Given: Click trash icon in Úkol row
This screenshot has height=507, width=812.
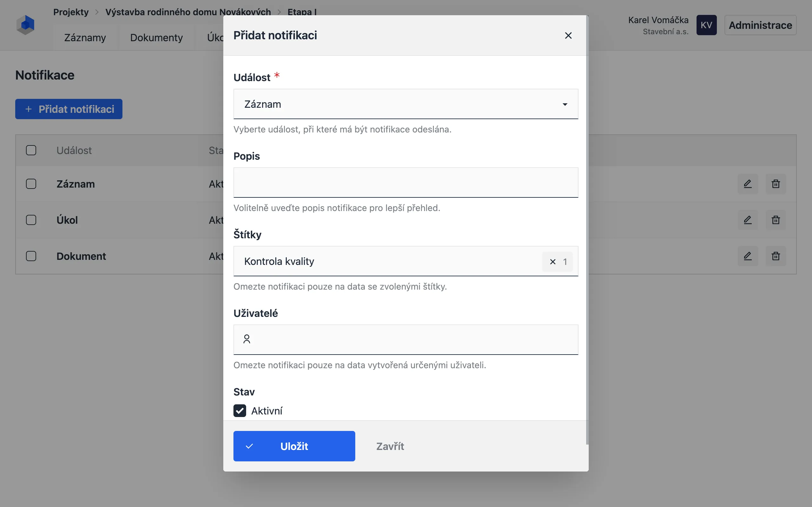Looking at the screenshot, I should click(776, 220).
